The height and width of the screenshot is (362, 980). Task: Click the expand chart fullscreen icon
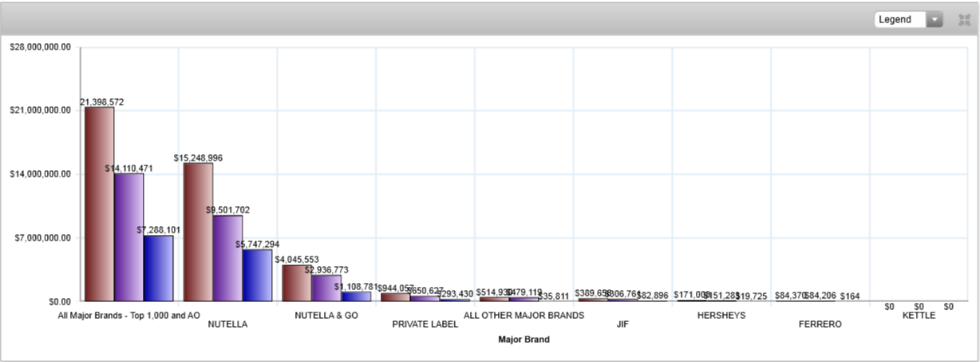[962, 19]
